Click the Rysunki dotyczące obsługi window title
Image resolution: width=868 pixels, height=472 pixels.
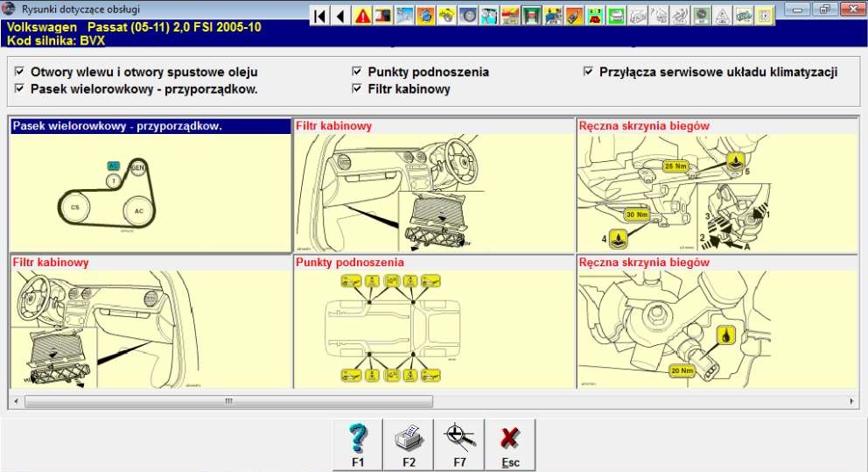point(80,10)
